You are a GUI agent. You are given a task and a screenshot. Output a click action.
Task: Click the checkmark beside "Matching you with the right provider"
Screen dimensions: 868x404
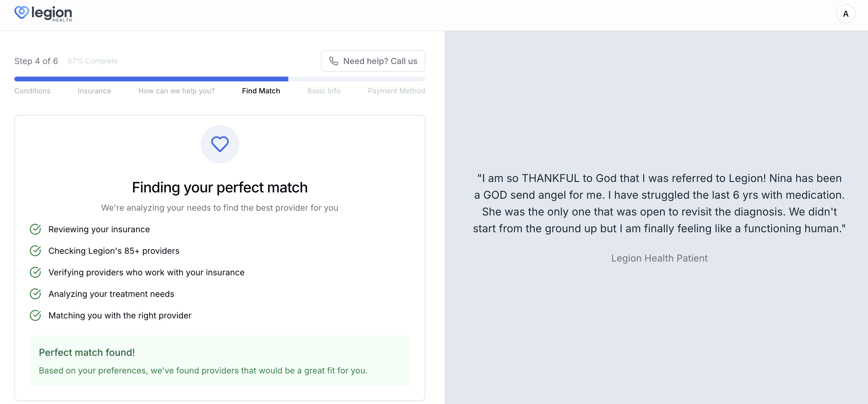point(35,315)
